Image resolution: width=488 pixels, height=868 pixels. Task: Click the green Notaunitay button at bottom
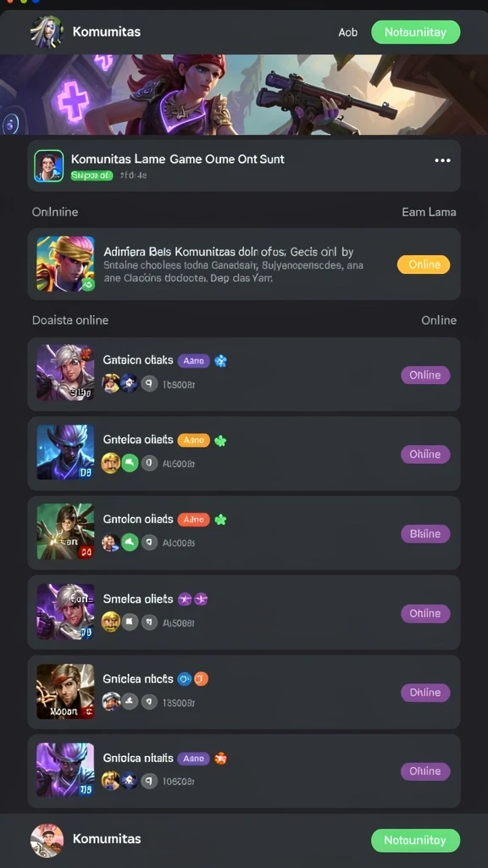click(x=415, y=840)
